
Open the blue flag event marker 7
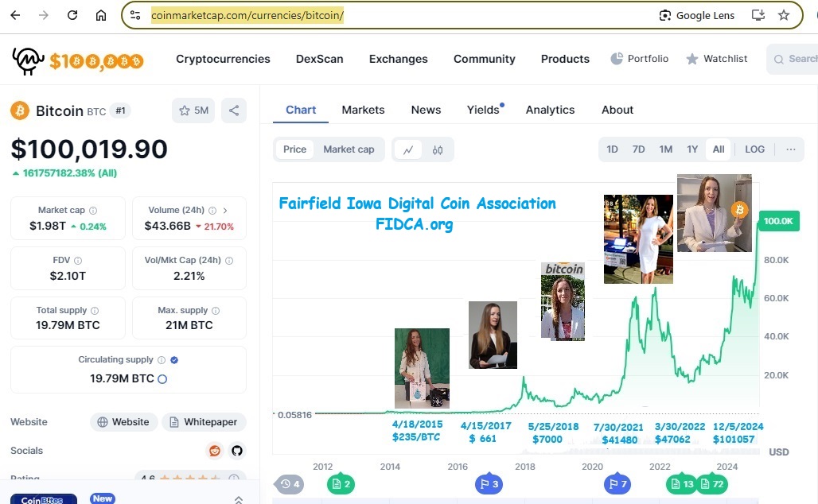coord(617,484)
